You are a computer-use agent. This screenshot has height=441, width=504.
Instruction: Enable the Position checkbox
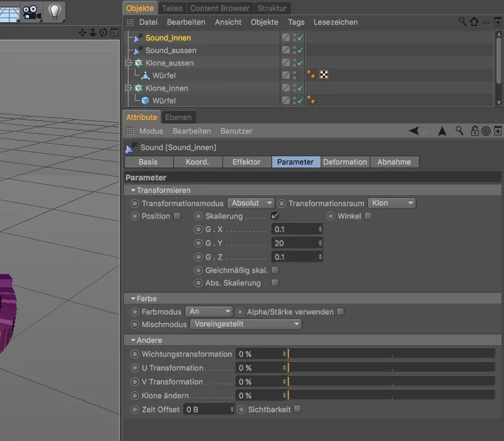[178, 215]
